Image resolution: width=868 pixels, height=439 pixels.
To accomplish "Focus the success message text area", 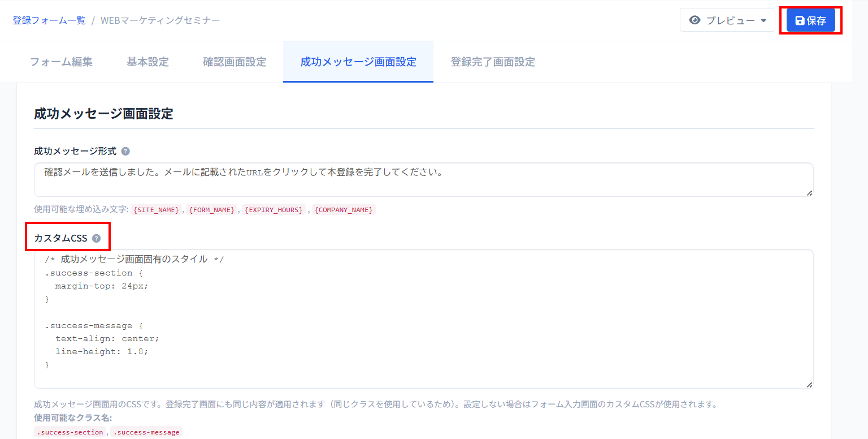I will [x=423, y=179].
